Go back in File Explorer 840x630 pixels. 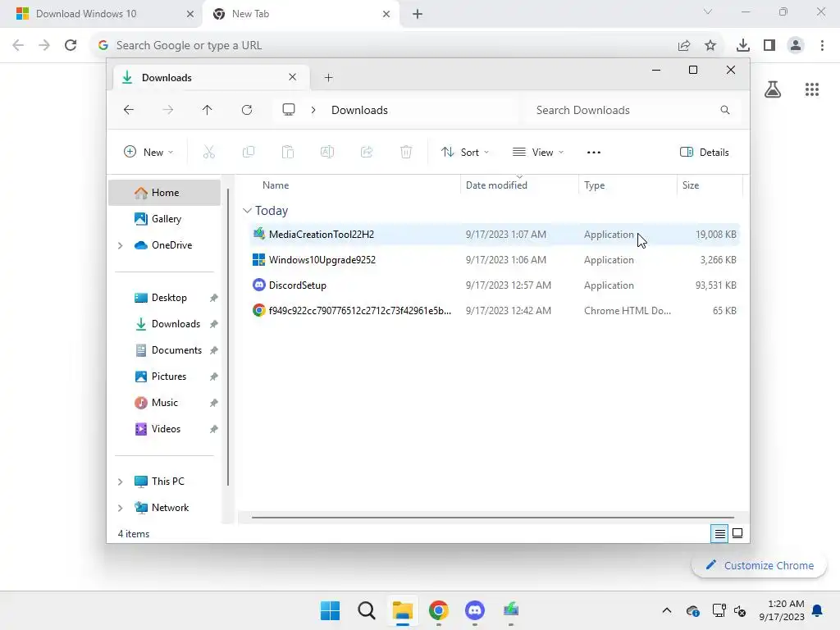pos(129,110)
